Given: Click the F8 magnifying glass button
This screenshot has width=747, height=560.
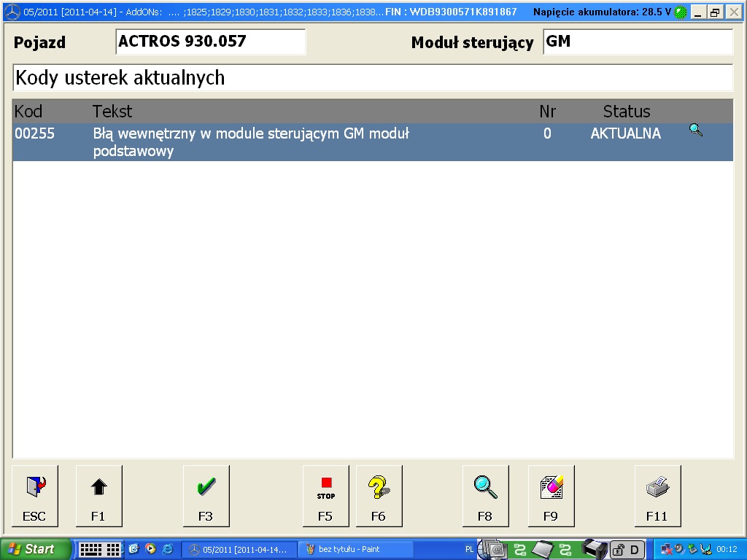Looking at the screenshot, I should [485, 496].
